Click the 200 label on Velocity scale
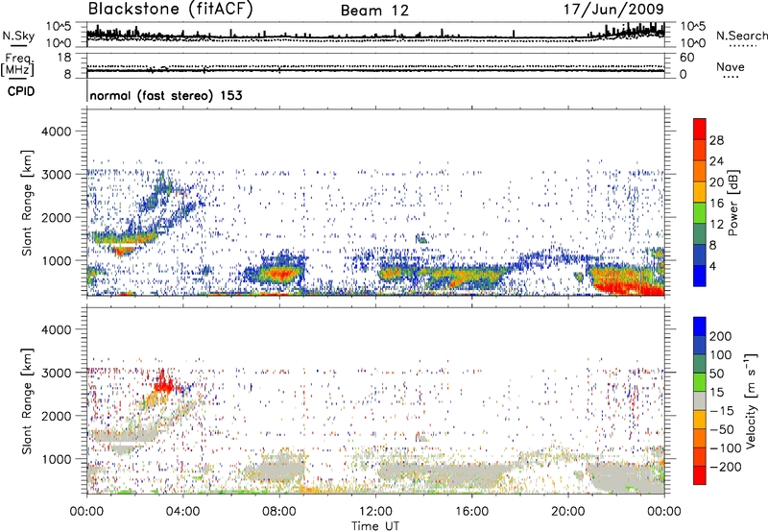This screenshot has width=768, height=532. click(721, 336)
